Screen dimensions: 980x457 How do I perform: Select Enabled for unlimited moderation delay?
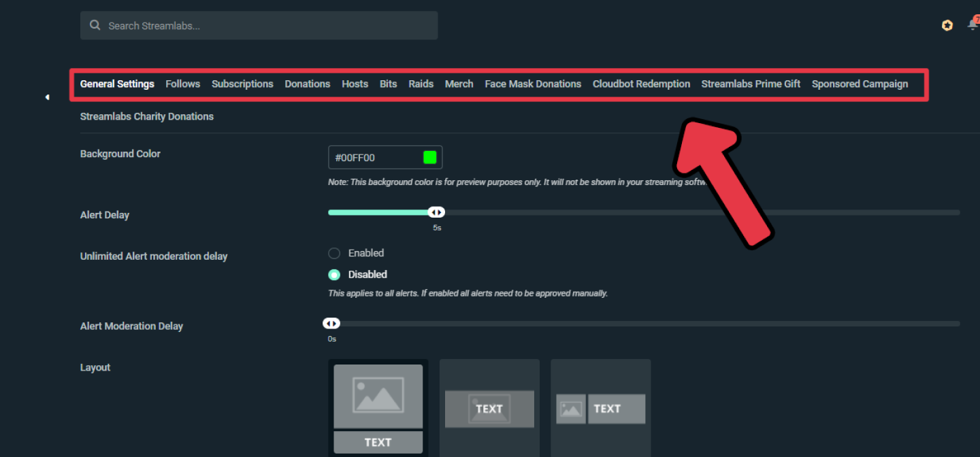pos(334,253)
